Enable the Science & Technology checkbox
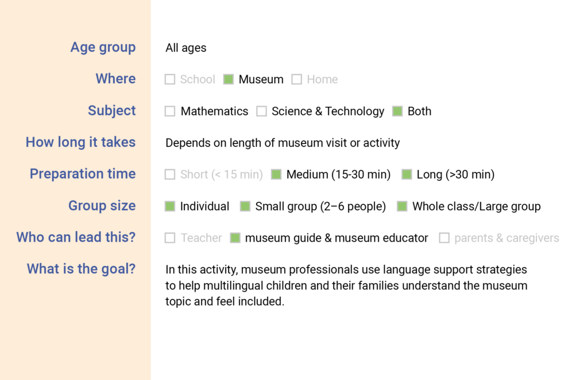 [262, 111]
